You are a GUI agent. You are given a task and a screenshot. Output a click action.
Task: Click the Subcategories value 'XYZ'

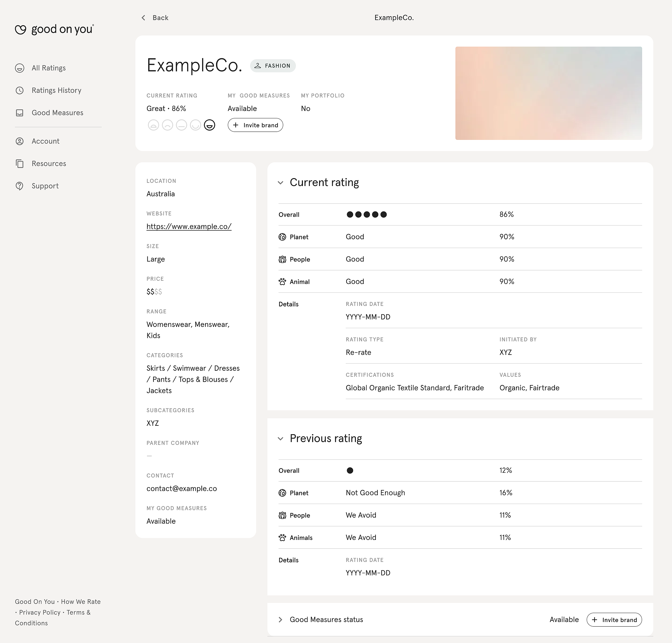point(153,423)
